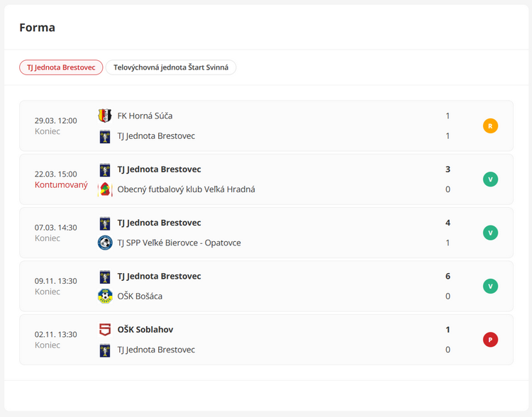
Task: Open OŠK Bošáca team name
Action: pyautogui.click(x=140, y=296)
